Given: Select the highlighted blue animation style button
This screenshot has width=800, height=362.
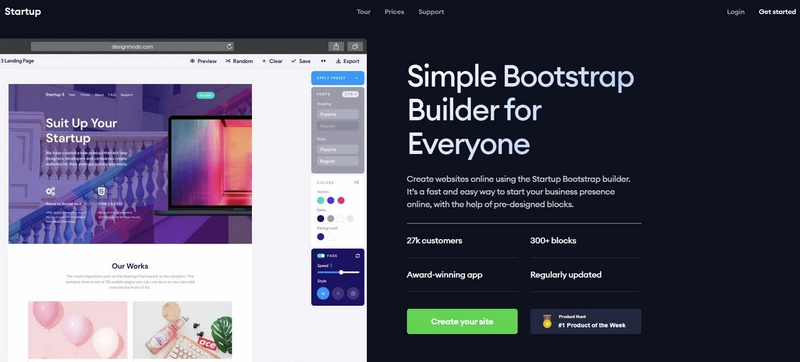Looking at the screenshot, I should (x=323, y=293).
